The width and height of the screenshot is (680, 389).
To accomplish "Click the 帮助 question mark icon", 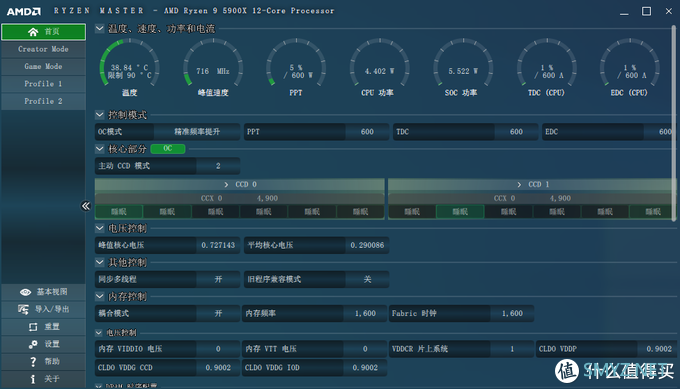I will coord(33,361).
